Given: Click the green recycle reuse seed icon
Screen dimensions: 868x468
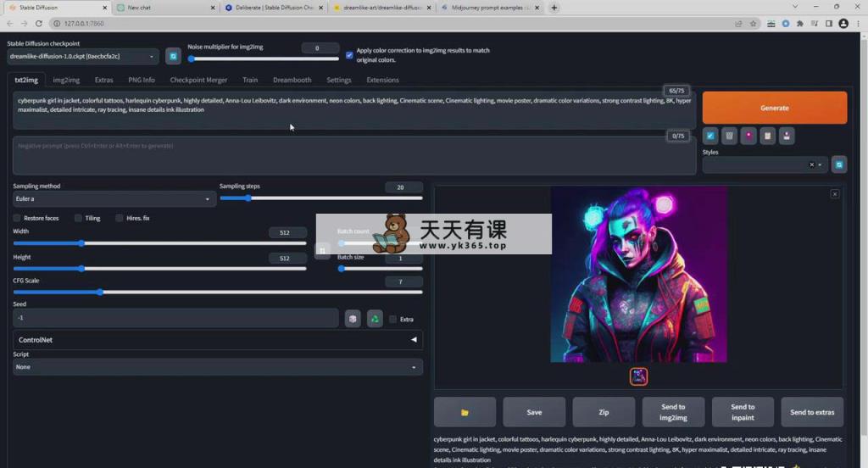Looking at the screenshot, I should coord(375,319).
